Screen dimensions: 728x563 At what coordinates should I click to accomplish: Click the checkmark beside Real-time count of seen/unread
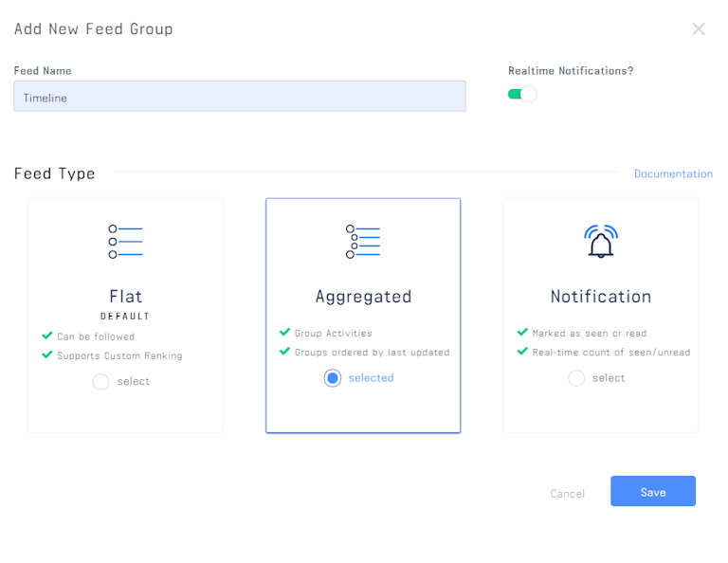(523, 352)
